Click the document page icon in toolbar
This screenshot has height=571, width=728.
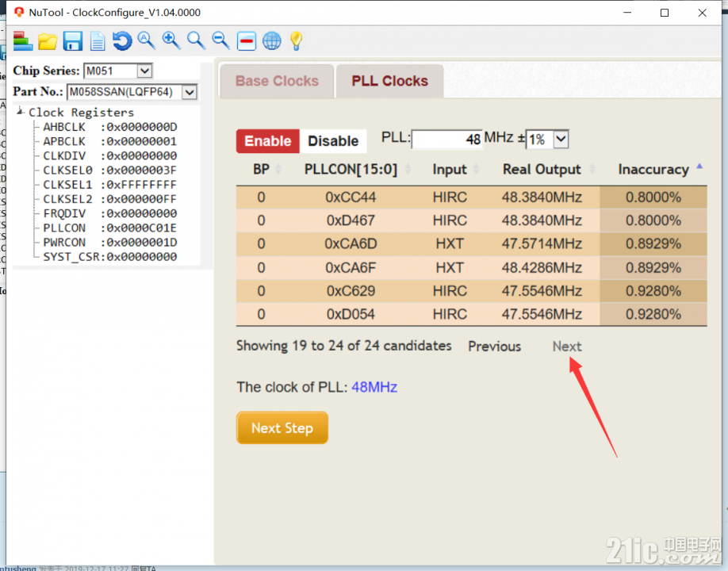pos(97,41)
